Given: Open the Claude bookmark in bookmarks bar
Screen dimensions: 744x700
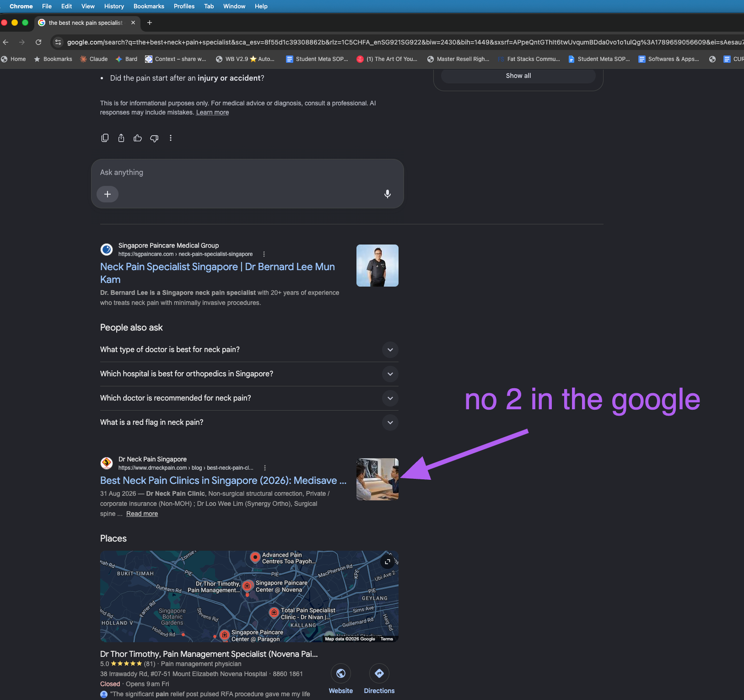Looking at the screenshot, I should pos(93,59).
